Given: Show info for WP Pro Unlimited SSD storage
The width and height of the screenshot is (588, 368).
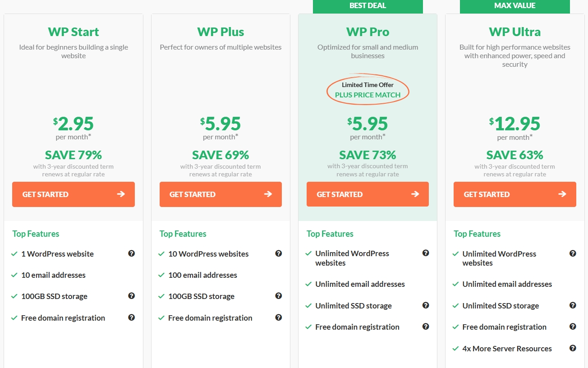Looking at the screenshot, I should tap(425, 305).
